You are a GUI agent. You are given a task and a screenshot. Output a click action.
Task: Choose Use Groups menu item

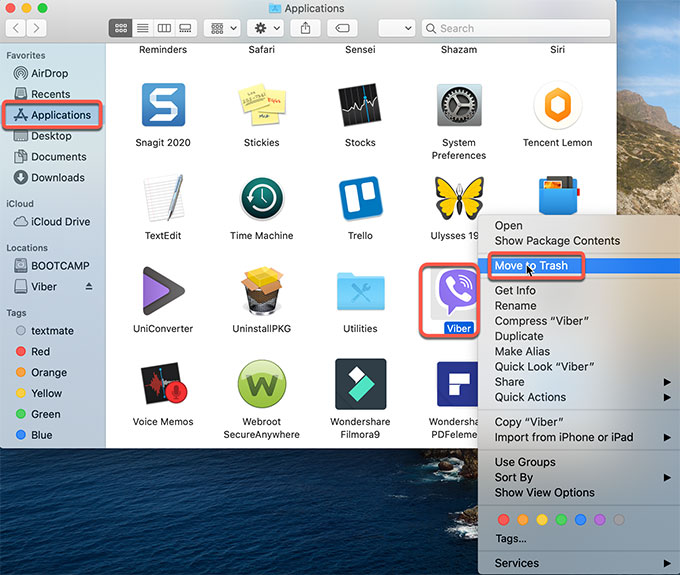pos(579,462)
